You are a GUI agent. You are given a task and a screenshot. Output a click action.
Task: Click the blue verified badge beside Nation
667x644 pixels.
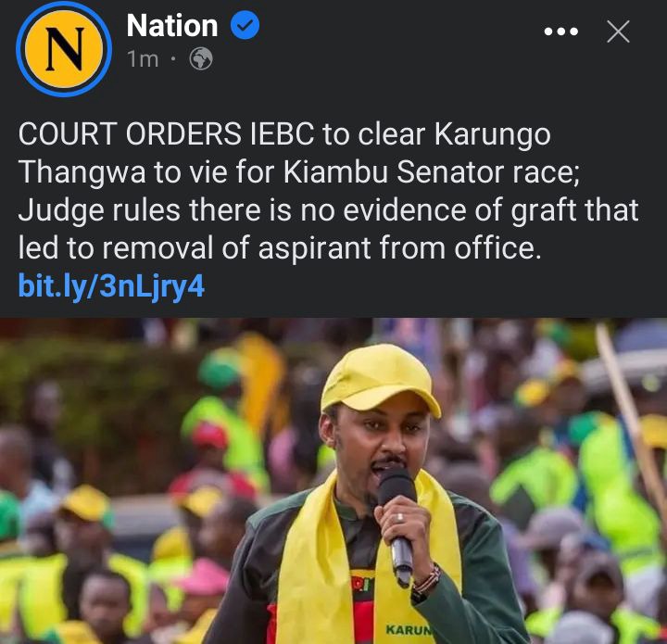point(245,26)
